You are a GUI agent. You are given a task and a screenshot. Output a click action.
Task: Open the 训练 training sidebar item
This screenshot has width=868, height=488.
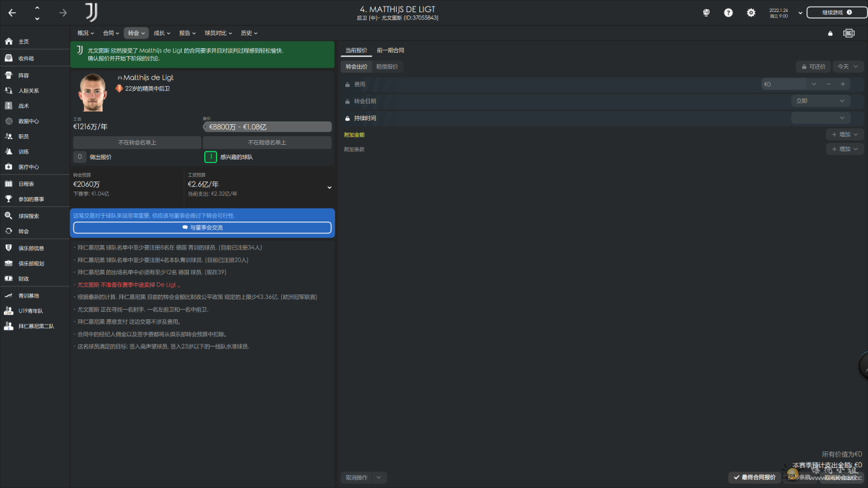(35, 152)
